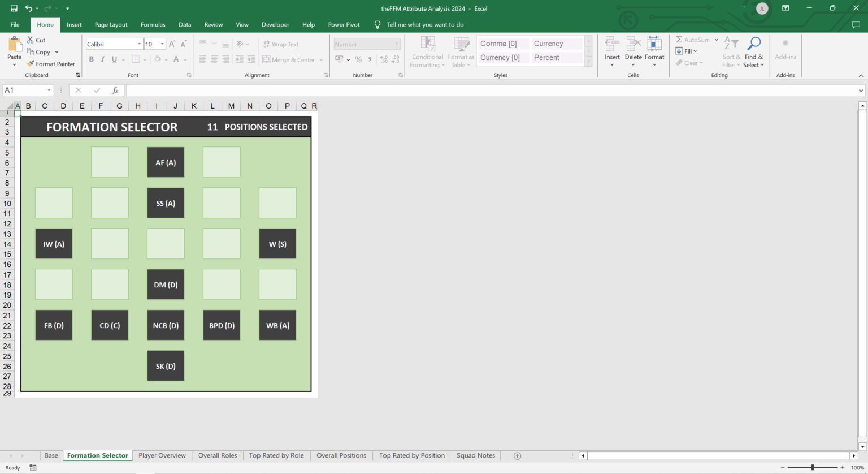The width and height of the screenshot is (868, 474).
Task: Click the Percent Style icon
Action: (x=358, y=59)
